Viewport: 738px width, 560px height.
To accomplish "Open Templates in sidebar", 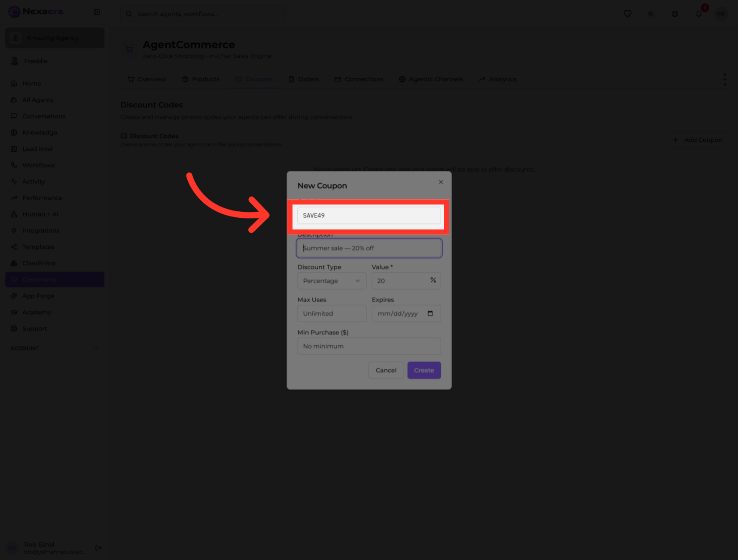I will coord(55,247).
